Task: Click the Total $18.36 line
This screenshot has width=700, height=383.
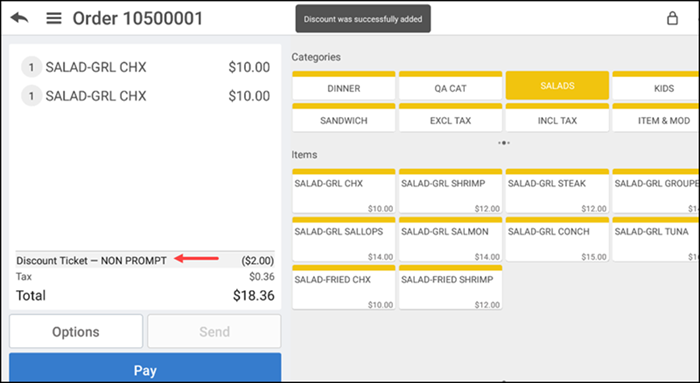Action: click(x=145, y=296)
